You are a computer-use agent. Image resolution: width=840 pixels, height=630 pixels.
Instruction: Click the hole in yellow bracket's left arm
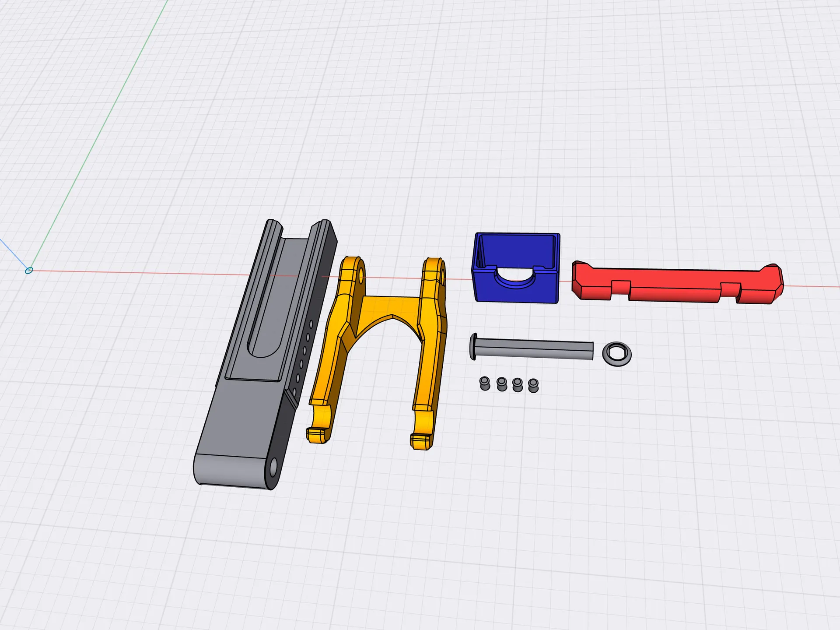coord(361,276)
